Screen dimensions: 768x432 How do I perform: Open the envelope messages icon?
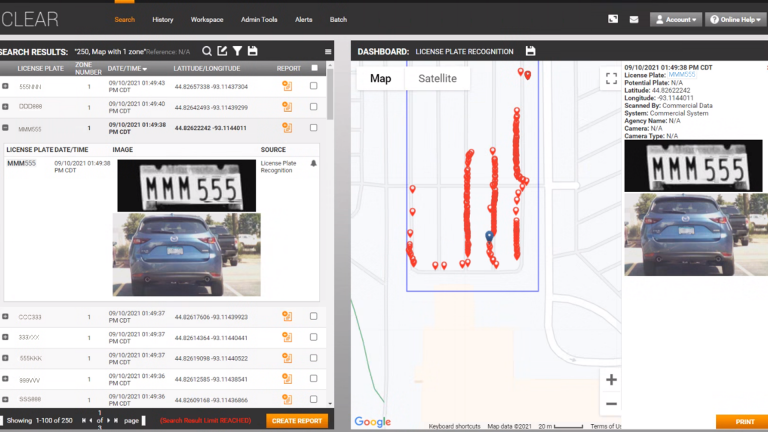(x=634, y=19)
